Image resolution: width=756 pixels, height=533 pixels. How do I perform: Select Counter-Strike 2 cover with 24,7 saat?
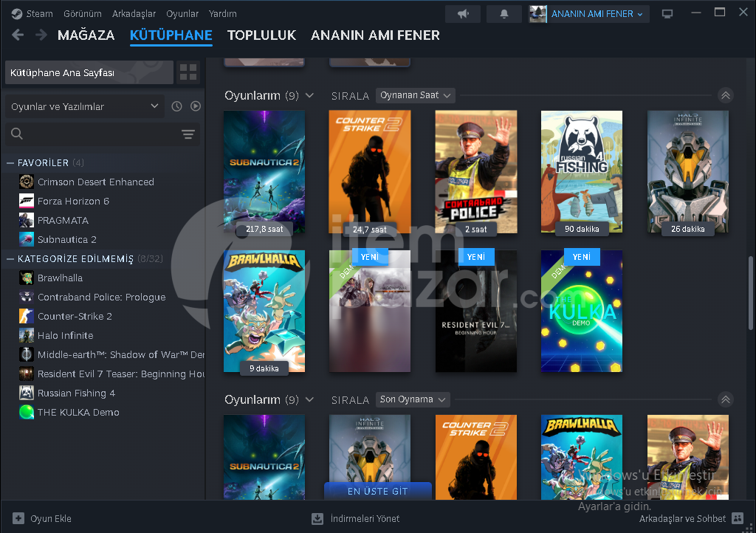[370, 171]
